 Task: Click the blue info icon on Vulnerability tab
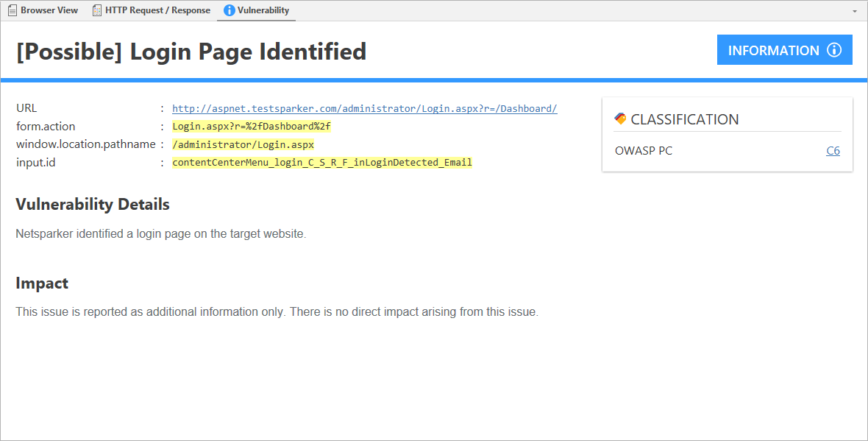(x=229, y=10)
